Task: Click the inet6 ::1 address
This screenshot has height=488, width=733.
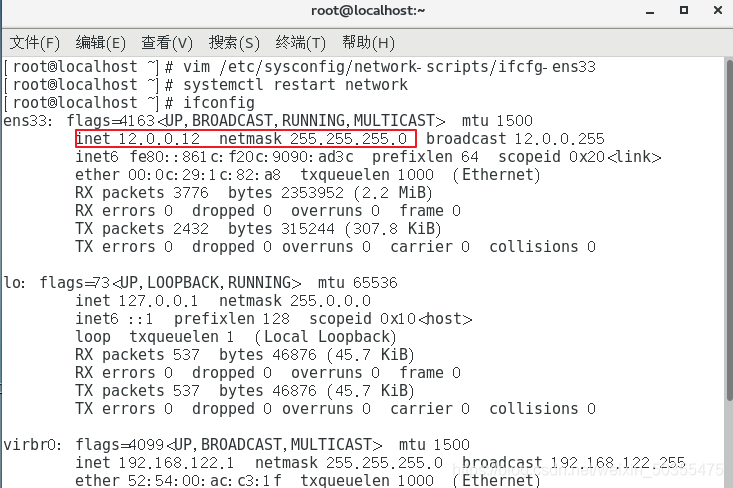Action: click(114, 319)
